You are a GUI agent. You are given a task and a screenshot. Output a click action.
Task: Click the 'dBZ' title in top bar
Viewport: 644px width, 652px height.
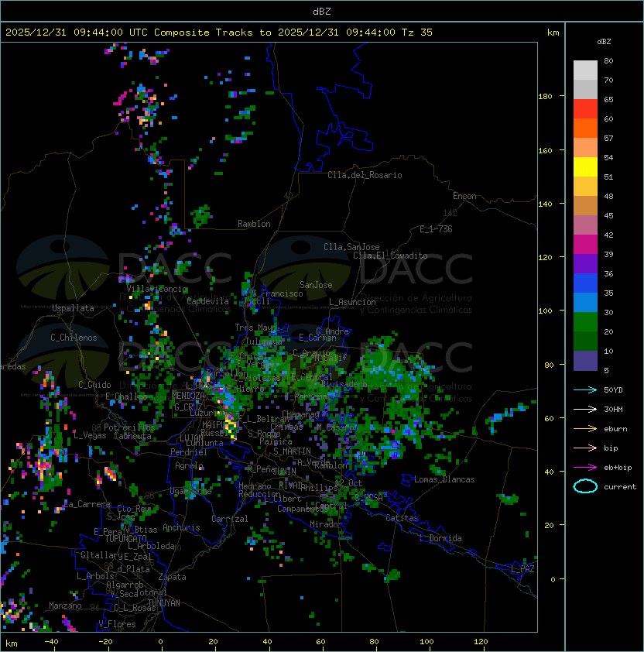tap(322, 12)
